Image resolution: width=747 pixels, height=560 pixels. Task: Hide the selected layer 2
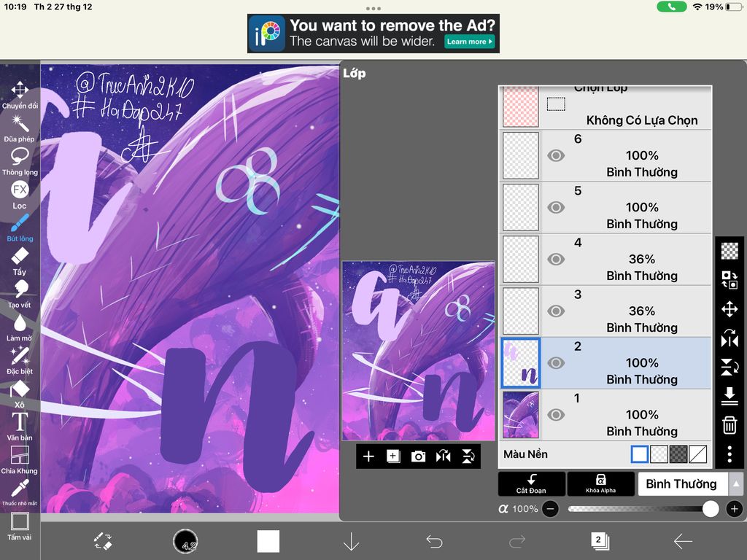(x=556, y=363)
